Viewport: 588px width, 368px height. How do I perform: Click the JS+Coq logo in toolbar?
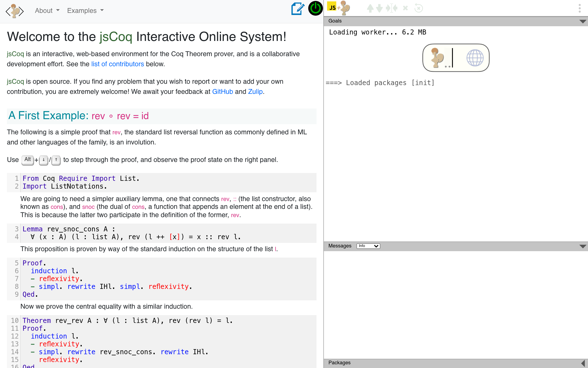point(338,8)
